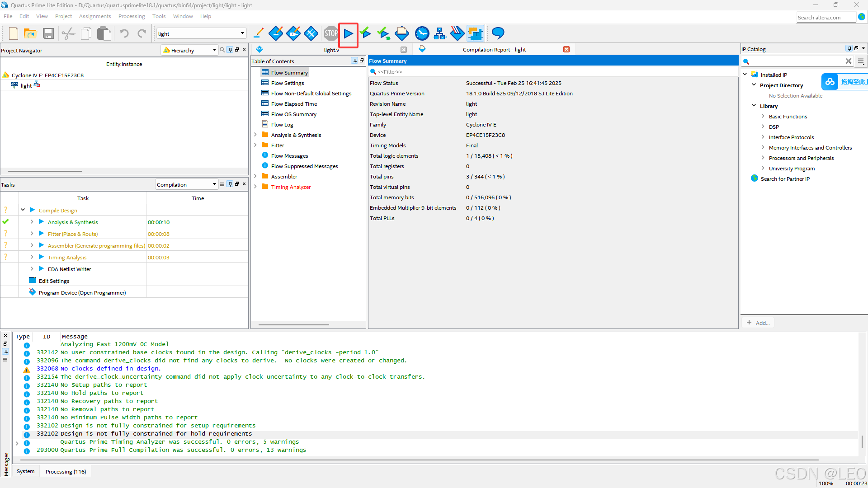Viewport: 868px width, 488px height.
Task: Open the Processing menu
Action: click(x=132, y=16)
